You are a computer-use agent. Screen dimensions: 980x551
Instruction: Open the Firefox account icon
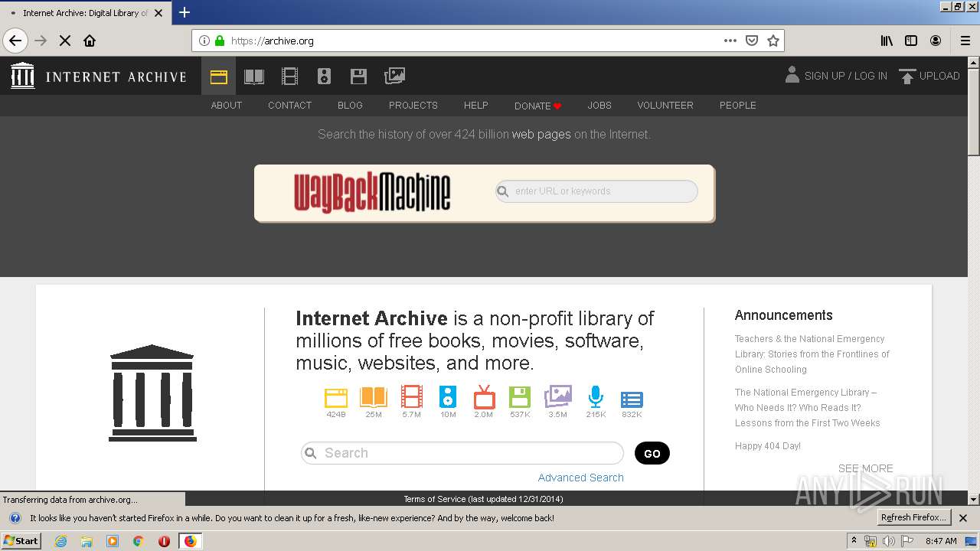[x=936, y=41]
